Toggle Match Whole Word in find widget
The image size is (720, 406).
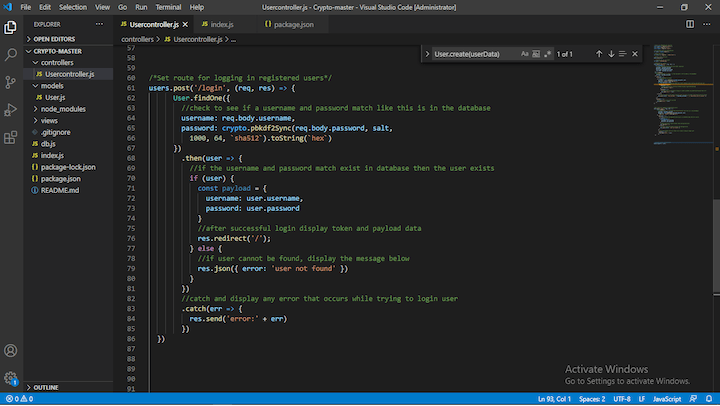[536, 54]
